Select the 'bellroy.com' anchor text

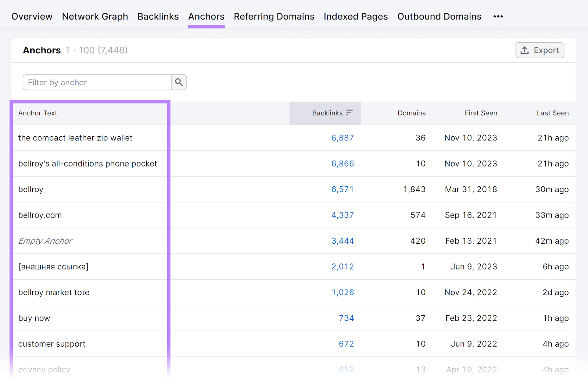click(x=40, y=215)
